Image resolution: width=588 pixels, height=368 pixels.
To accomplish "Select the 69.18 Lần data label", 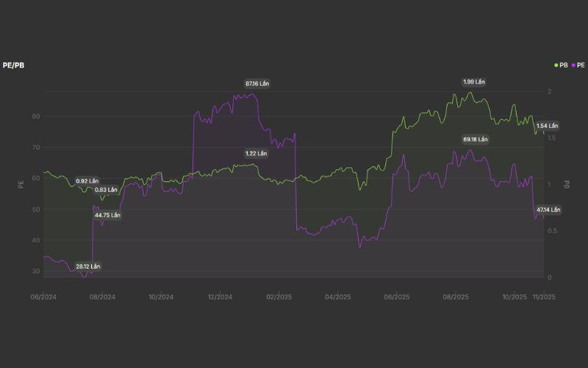I will pos(475,139).
